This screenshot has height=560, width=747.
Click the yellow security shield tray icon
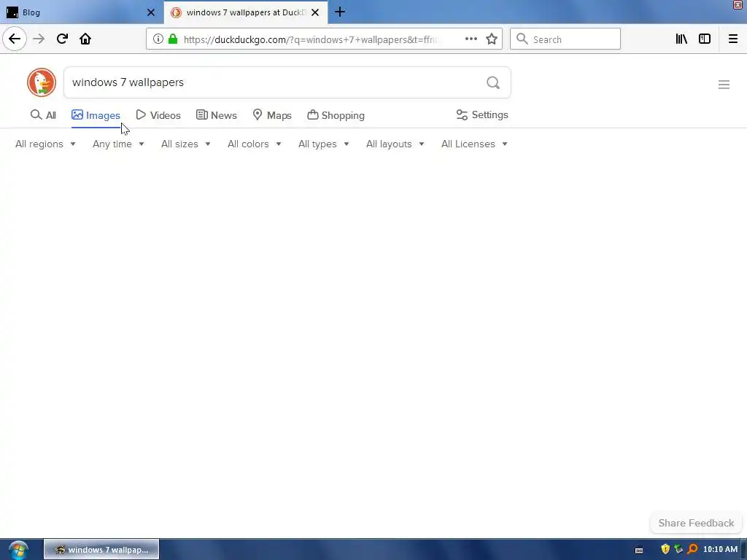click(665, 550)
